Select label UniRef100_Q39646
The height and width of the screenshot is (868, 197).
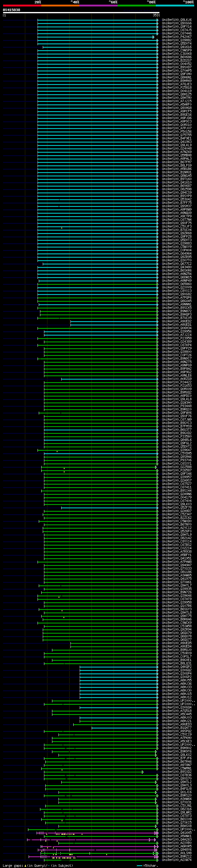coord(177,596)
